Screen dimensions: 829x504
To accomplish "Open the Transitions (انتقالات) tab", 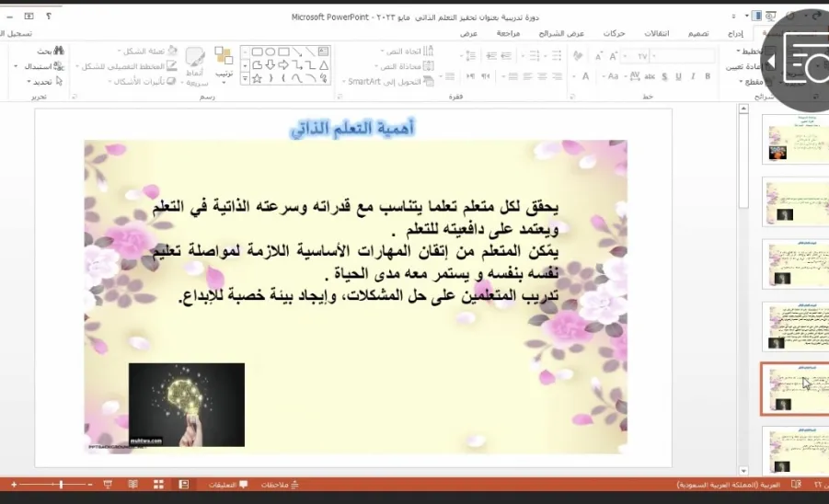I will coord(657,33).
